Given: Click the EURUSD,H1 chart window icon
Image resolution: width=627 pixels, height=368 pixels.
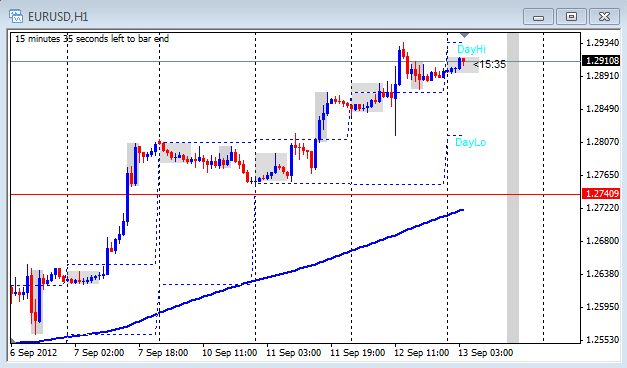Looking at the screenshot, I should click(x=16, y=16).
